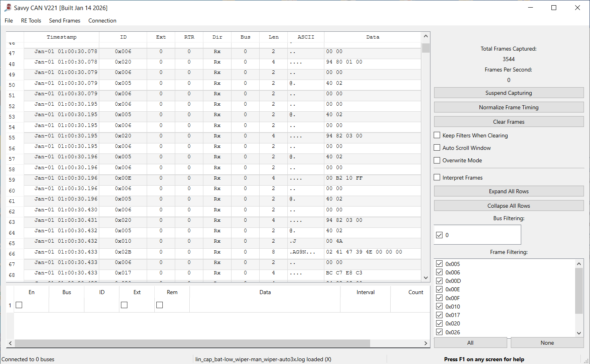Viewport: 590px width, 364px height.
Task: Click Normalize Frame Timing button
Action: tap(508, 107)
